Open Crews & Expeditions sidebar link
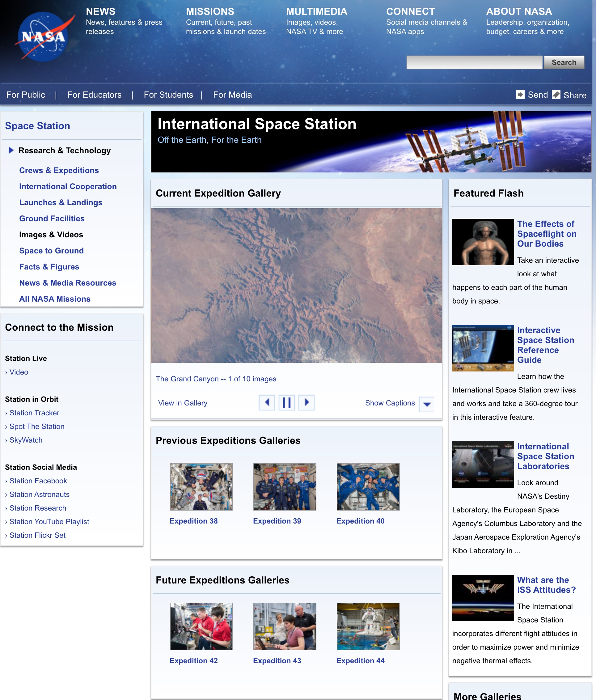This screenshot has height=700, width=596. click(x=59, y=170)
